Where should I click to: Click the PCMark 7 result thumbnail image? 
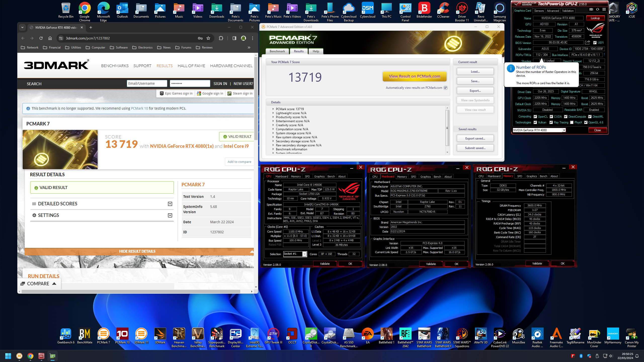click(60, 150)
